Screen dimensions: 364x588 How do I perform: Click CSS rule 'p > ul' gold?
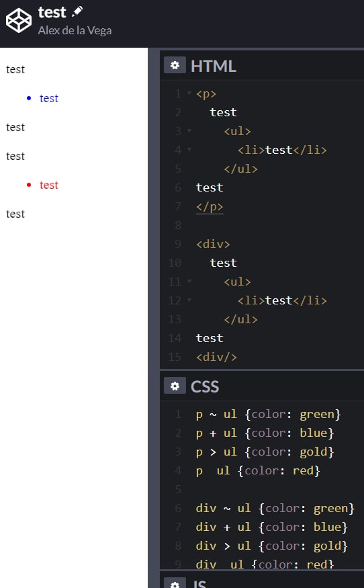(265, 452)
